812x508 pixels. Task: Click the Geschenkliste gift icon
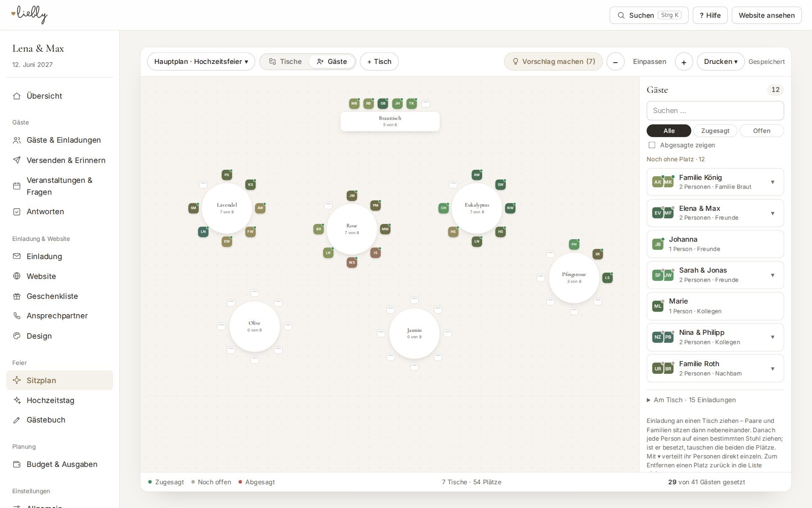click(17, 296)
